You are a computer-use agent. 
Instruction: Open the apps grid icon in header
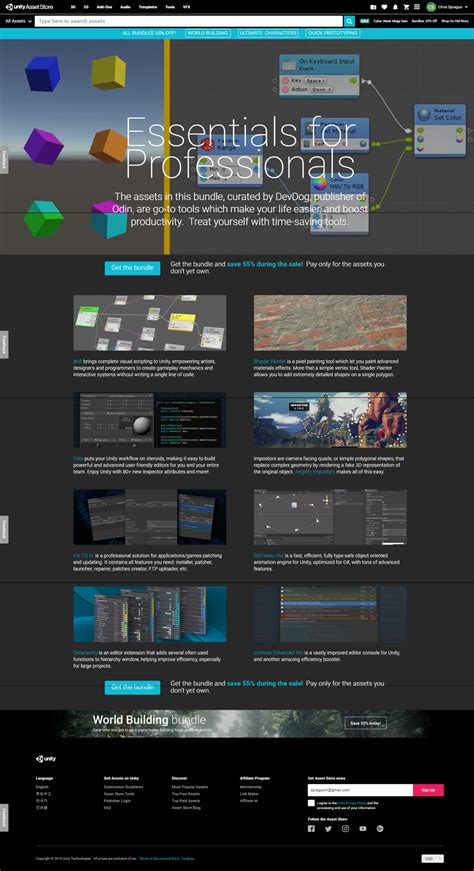point(417,7)
